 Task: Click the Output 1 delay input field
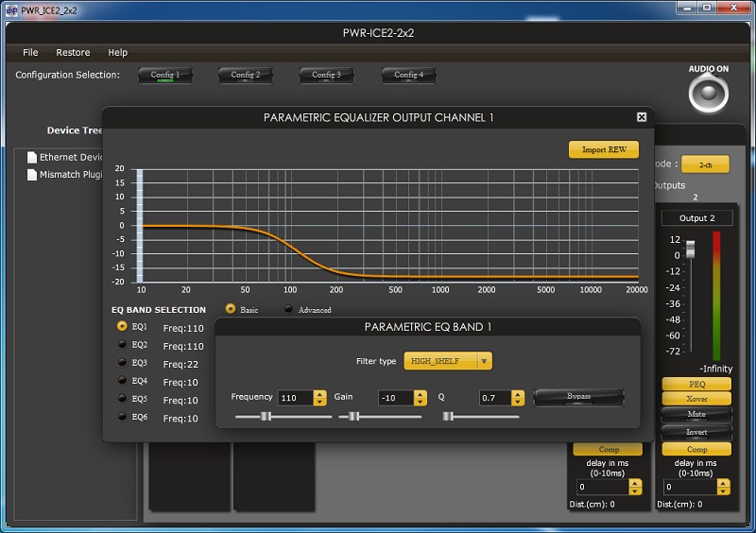[603, 488]
